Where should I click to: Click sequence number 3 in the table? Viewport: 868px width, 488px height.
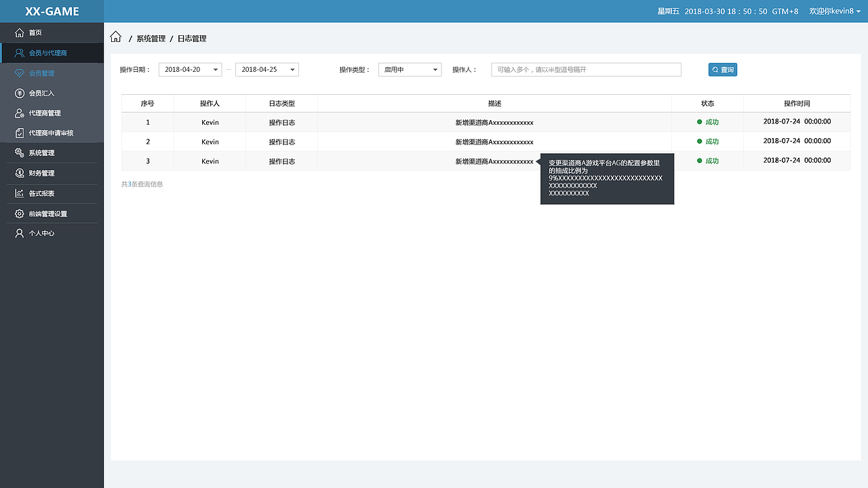[x=148, y=161]
